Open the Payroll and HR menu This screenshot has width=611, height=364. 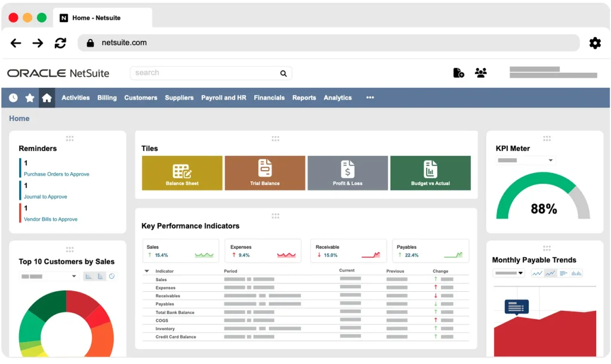coord(224,98)
